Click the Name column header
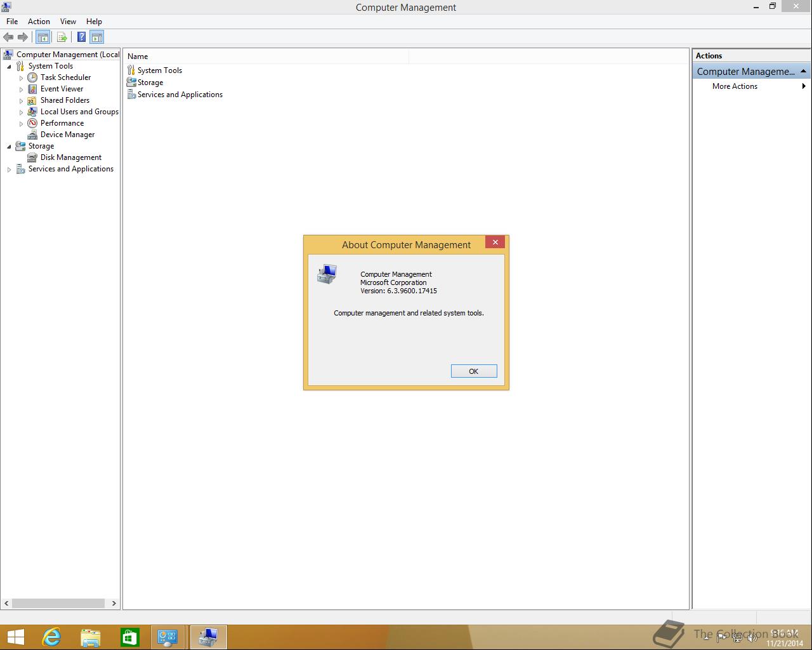This screenshot has height=650, width=812. tap(266, 56)
